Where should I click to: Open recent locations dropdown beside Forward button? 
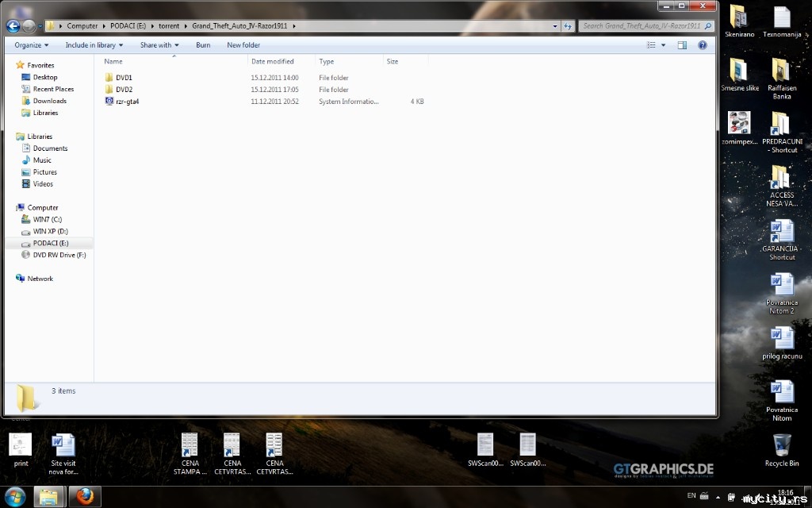click(40, 26)
